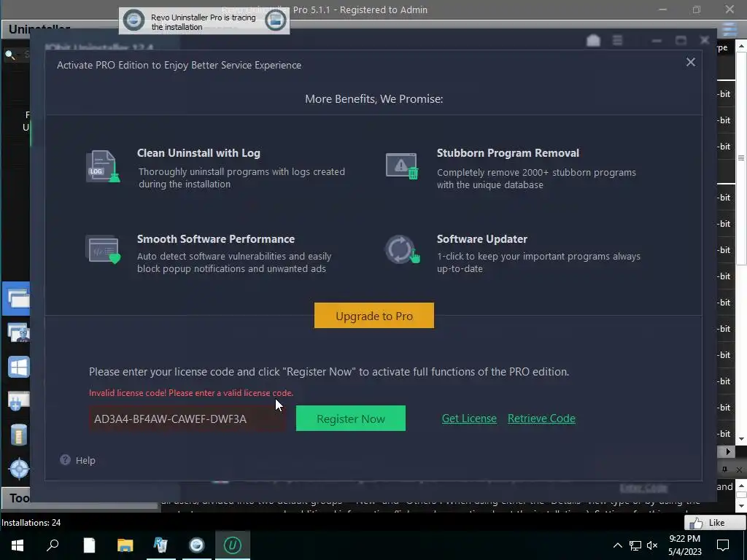
Task: Open Help in the activation dialog
Action: coord(77,460)
